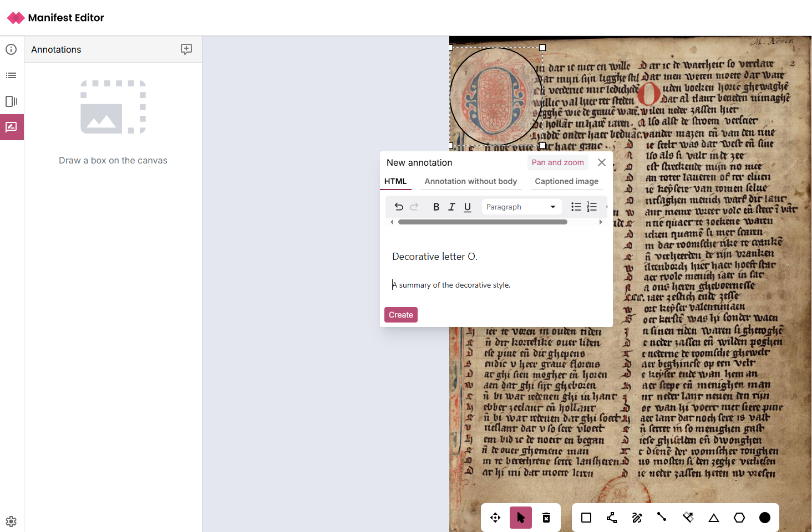This screenshot has height=532, width=812.
Task: Toggle bold formatting
Action: coord(436,207)
